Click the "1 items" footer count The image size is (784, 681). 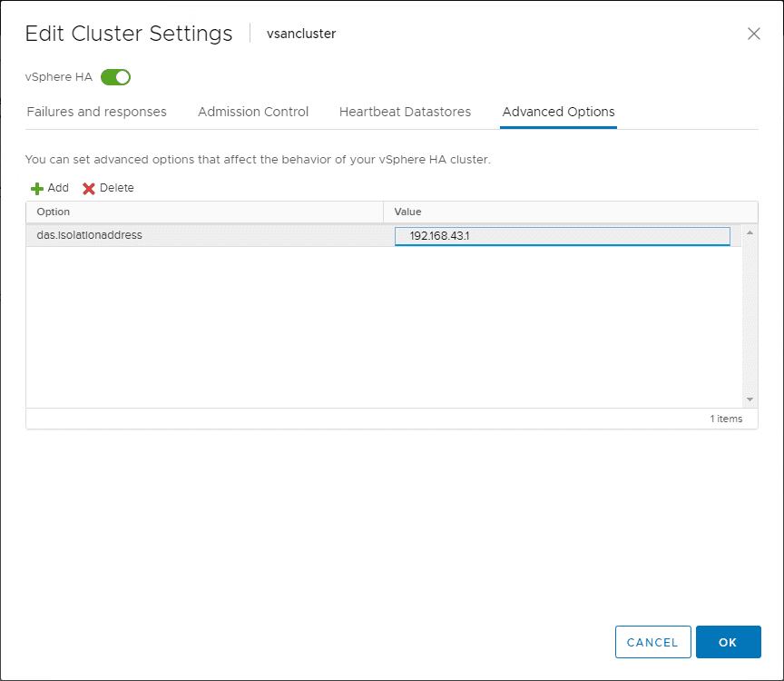[x=726, y=419]
